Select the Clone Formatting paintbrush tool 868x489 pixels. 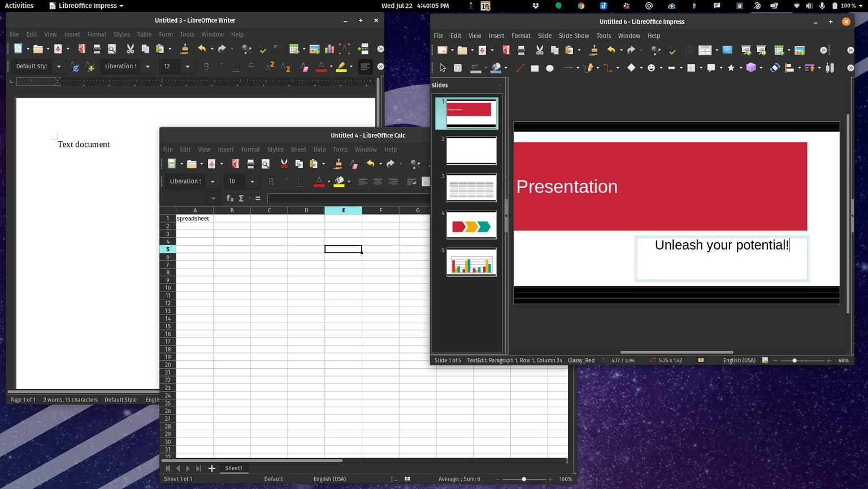point(593,50)
